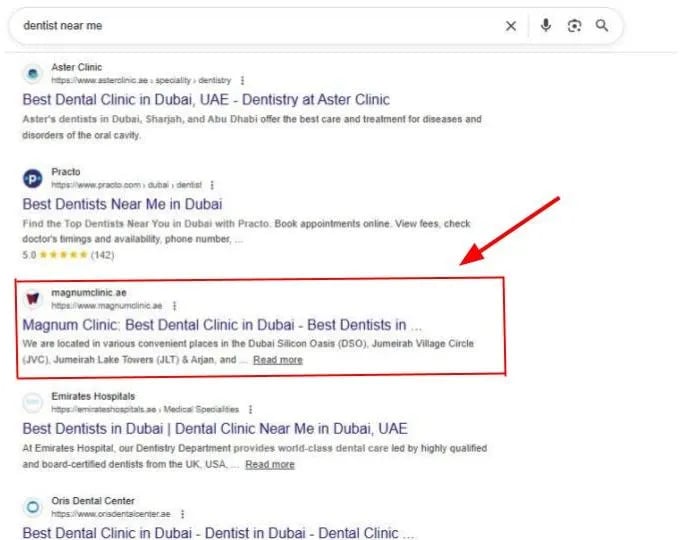Click the Oris Dental Center site name
The height and width of the screenshot is (540, 682).
[x=93, y=501]
